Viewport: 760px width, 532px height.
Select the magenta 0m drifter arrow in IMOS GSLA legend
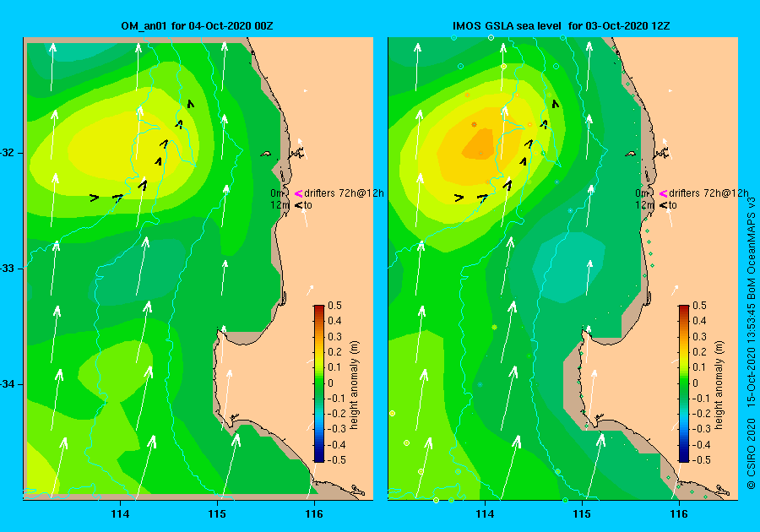(664, 193)
